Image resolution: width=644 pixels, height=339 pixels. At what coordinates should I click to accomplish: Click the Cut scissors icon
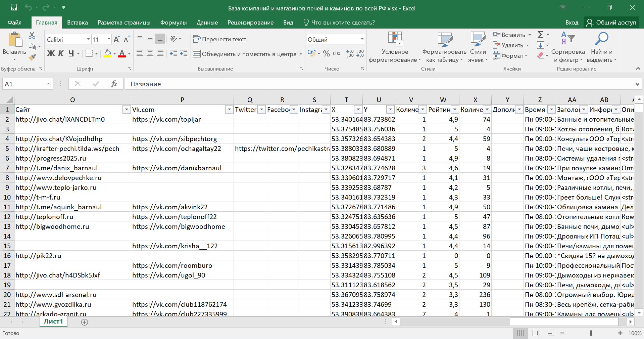32,35
